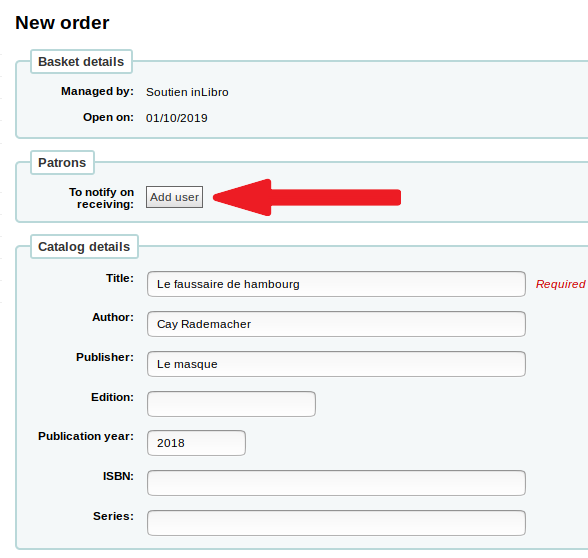This screenshot has height=558, width=588.
Task: Click the 'To notify on receiving' label
Action: click(102, 198)
